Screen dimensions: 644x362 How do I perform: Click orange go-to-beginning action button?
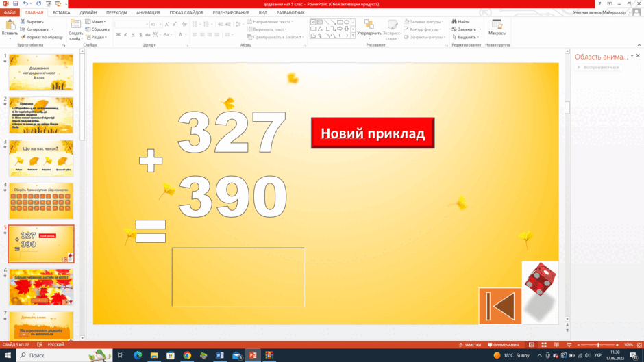click(500, 306)
